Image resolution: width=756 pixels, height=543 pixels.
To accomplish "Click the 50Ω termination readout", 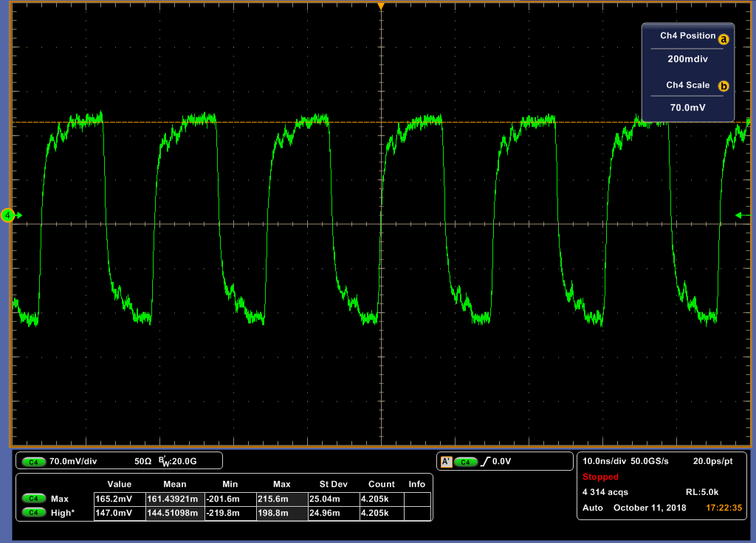I will pyautogui.click(x=142, y=462).
